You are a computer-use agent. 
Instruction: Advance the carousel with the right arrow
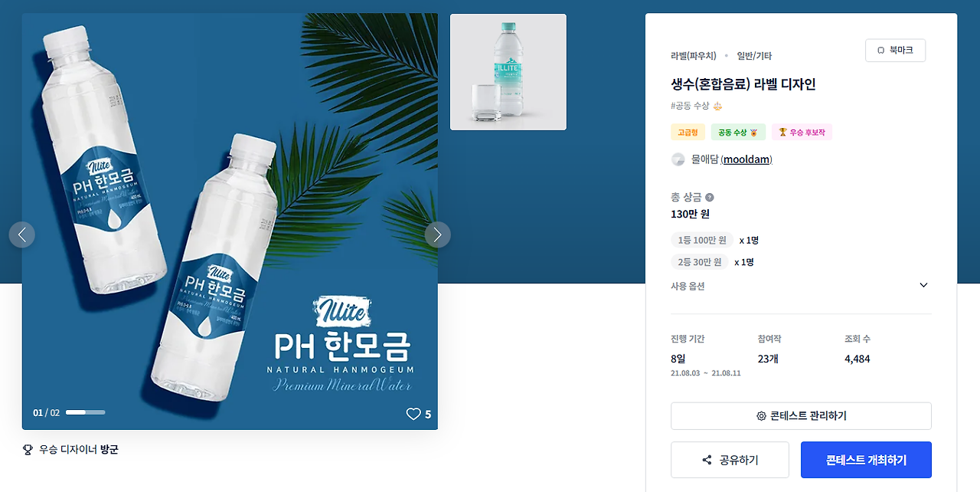[x=438, y=235]
